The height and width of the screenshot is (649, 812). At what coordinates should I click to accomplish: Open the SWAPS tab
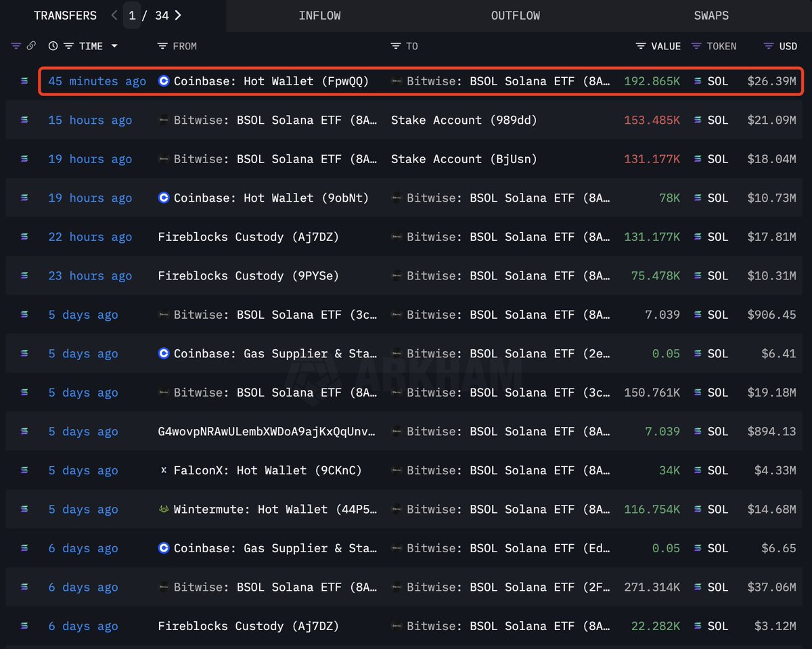pyautogui.click(x=711, y=15)
